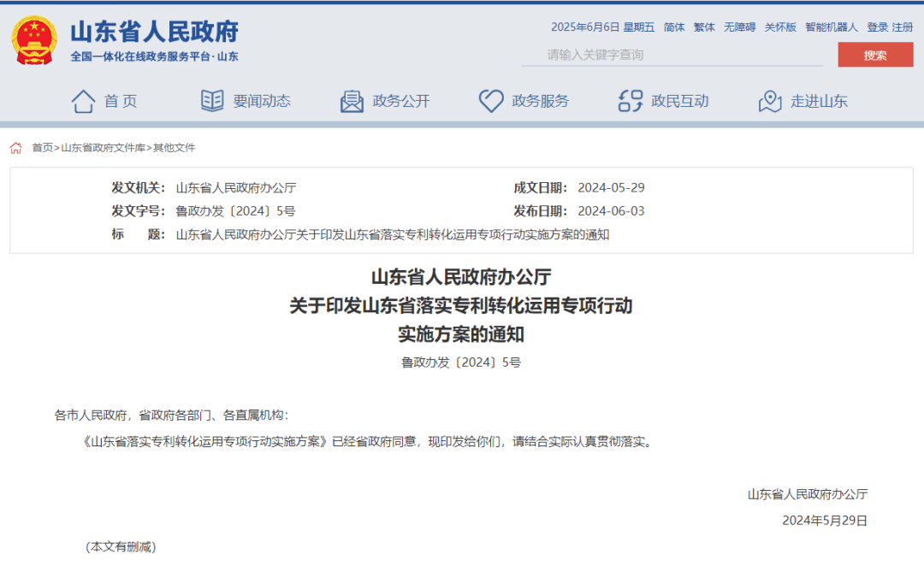Enable 关怀版 care mode

(779, 27)
